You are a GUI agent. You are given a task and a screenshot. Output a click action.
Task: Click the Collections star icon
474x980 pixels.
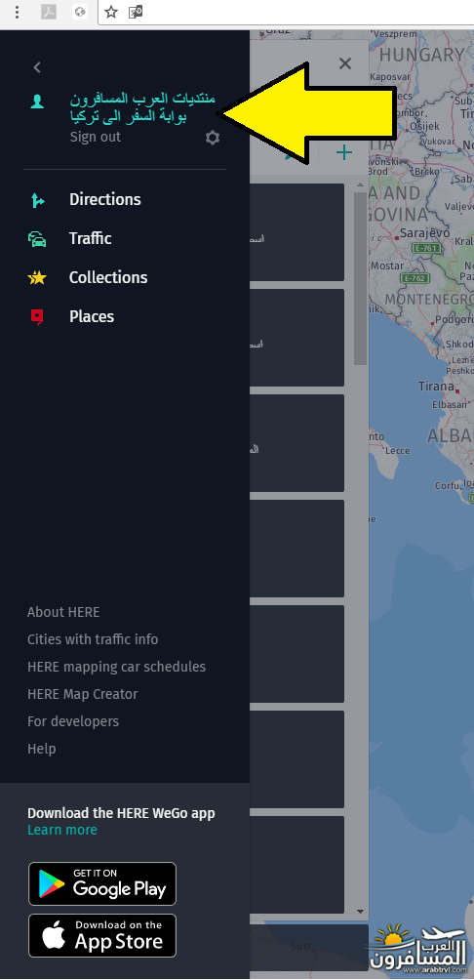(37, 277)
